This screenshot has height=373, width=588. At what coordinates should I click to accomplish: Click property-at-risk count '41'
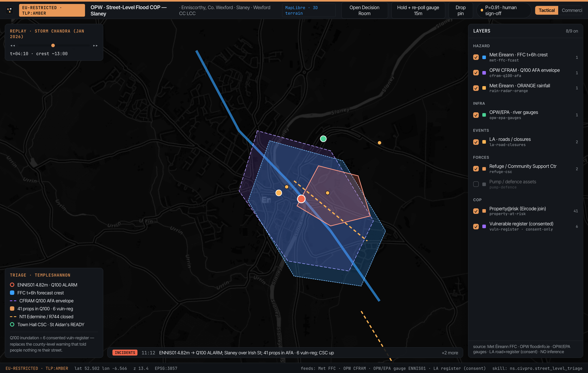click(575, 211)
